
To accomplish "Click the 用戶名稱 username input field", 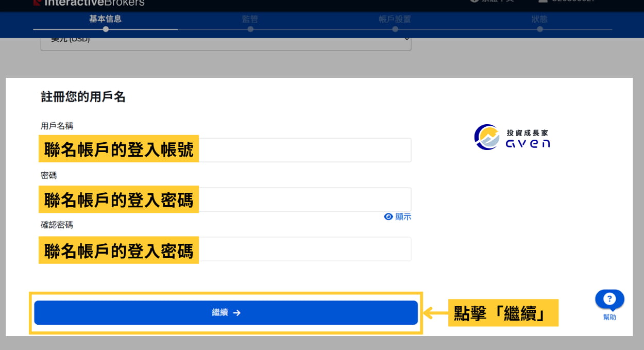I will [226, 150].
